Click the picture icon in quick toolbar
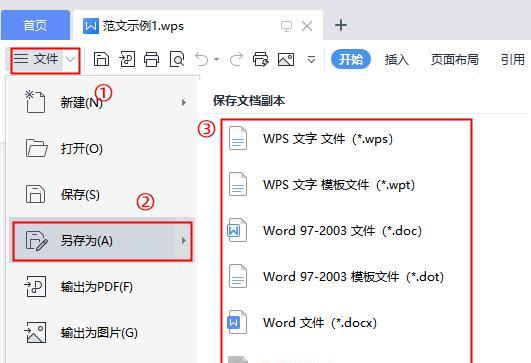 (x=286, y=60)
